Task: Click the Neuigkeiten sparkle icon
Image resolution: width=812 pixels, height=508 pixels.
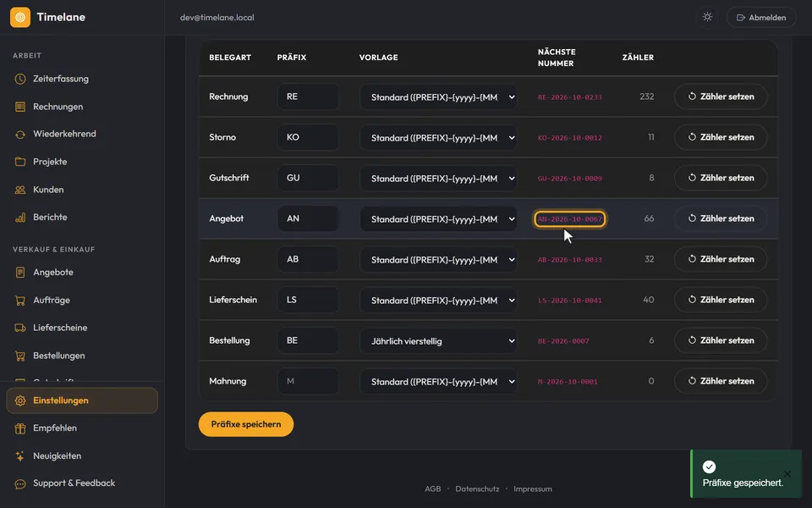Action: (20, 456)
